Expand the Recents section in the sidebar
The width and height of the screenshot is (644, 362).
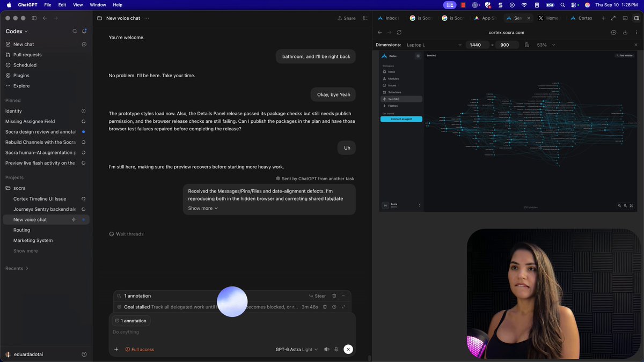[x=17, y=268]
